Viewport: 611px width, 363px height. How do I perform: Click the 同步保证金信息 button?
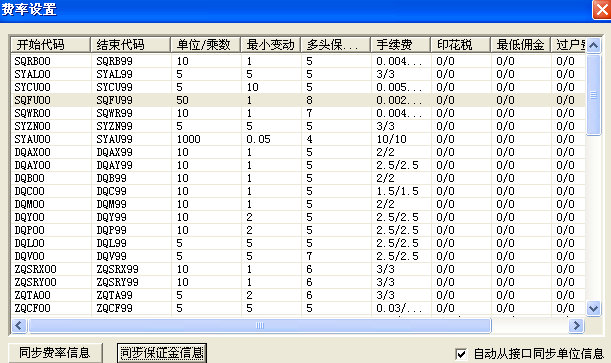point(162,353)
